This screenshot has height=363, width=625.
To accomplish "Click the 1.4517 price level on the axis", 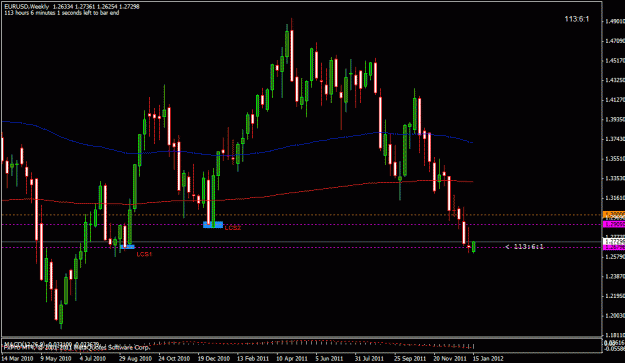I will click(615, 61).
